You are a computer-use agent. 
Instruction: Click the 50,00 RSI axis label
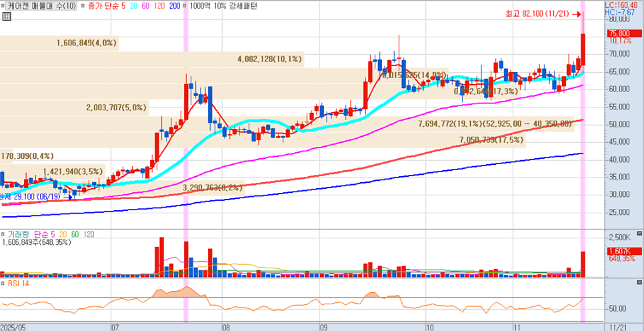617,308
